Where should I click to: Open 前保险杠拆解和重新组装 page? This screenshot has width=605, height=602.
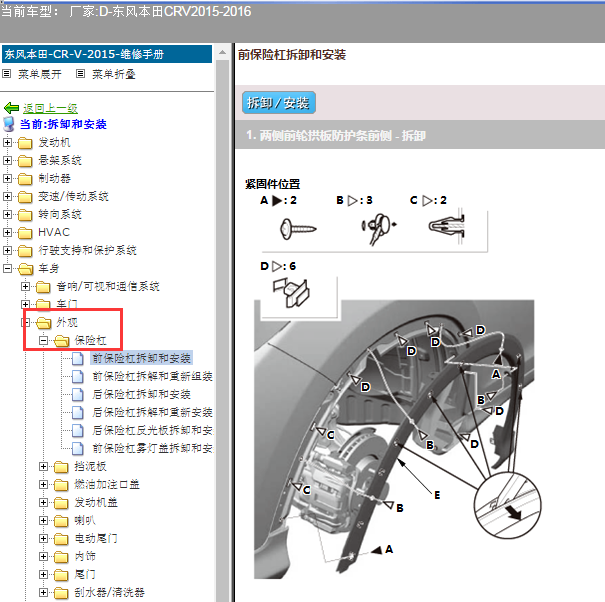coord(152,376)
